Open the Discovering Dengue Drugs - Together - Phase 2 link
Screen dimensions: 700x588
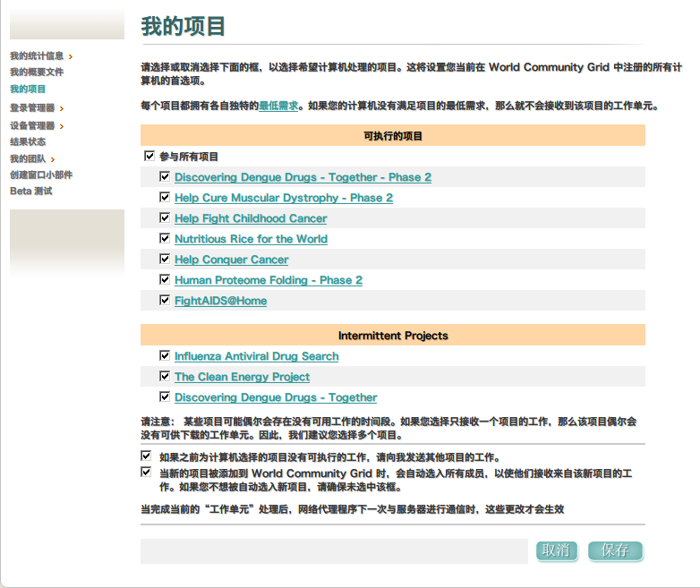tap(303, 177)
